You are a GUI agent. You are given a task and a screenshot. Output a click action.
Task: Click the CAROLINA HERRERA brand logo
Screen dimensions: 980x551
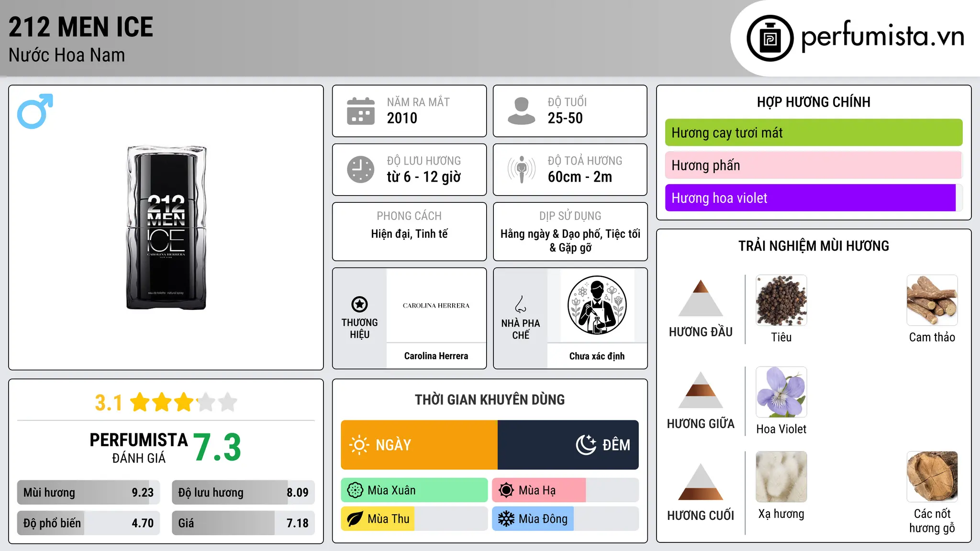436,306
